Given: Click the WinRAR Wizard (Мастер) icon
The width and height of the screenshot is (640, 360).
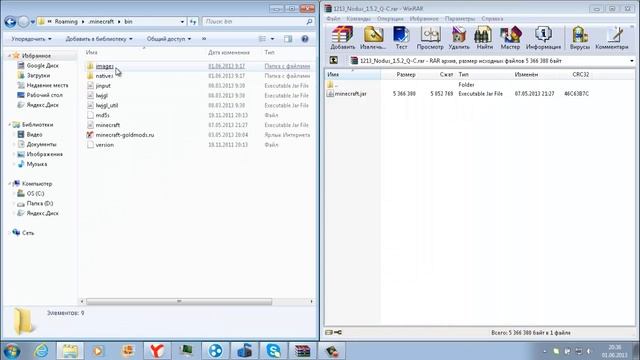Looking at the screenshot, I should (510, 38).
